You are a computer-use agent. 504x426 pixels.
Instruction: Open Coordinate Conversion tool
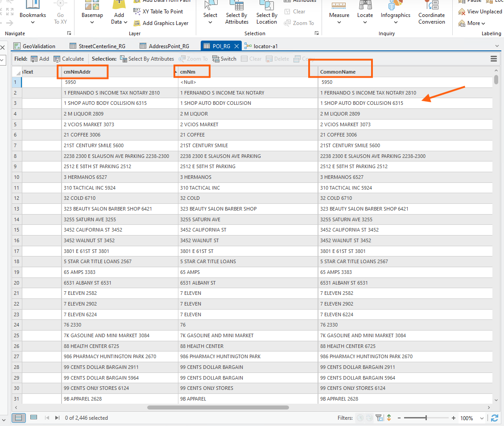(431, 13)
